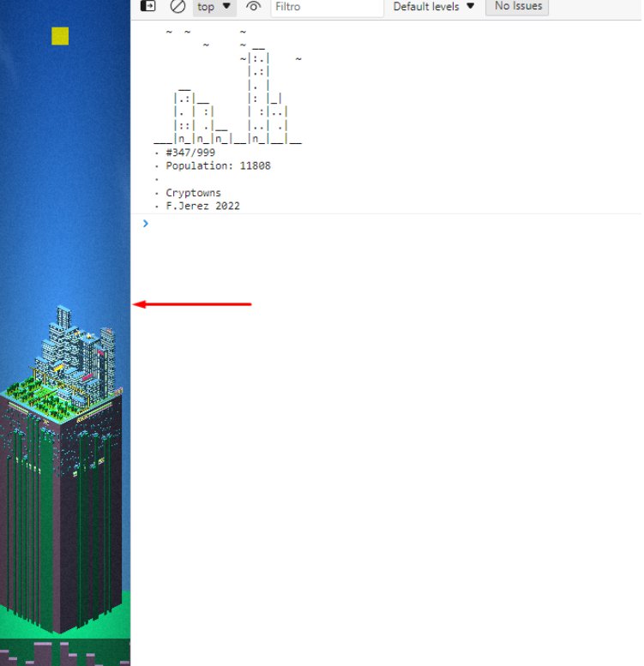Select the 'Population: 11808' log line
Viewport: 644px width, 666px height.
coord(218,166)
